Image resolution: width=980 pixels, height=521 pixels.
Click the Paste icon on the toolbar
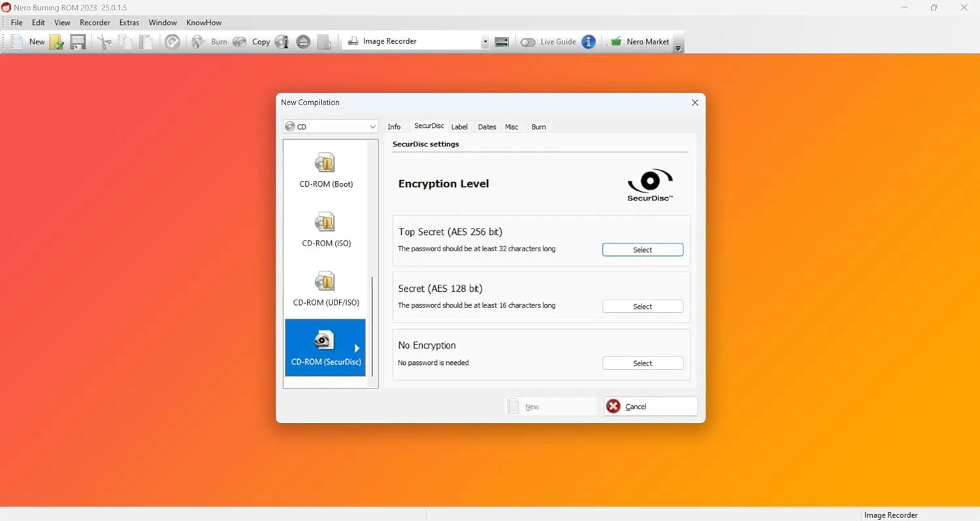[x=145, y=41]
